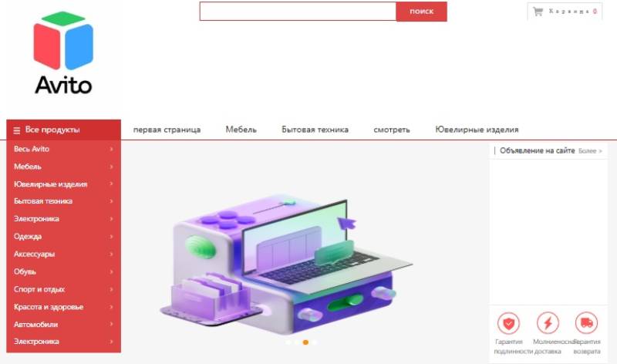Click the red поиск search button
This screenshot has width=617, height=364.
[421, 12]
